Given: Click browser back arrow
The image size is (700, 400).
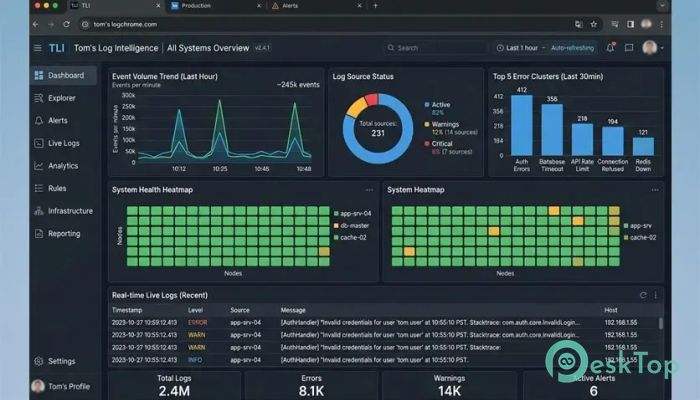Looking at the screenshot, I should tap(36, 24).
